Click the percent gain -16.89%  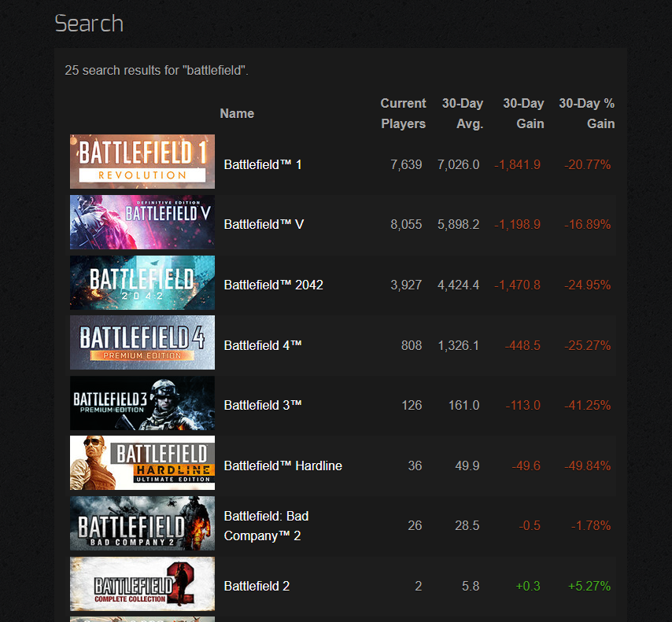coord(587,224)
